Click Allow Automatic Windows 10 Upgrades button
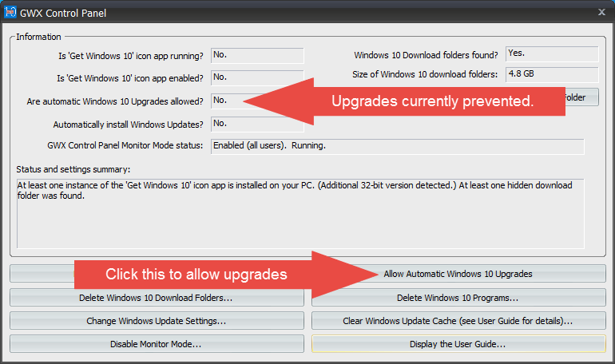This screenshot has width=615, height=364. [x=458, y=274]
